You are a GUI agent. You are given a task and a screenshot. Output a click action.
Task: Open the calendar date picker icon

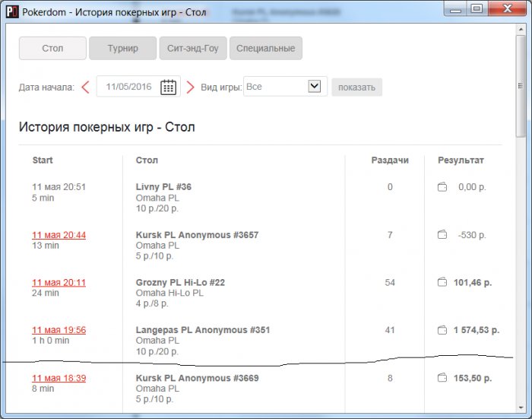168,87
